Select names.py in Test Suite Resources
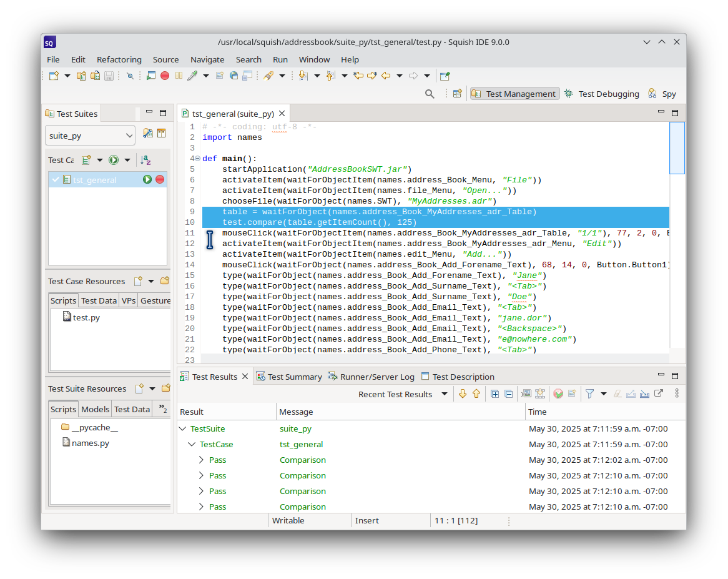The height and width of the screenshot is (579, 728). [x=90, y=443]
